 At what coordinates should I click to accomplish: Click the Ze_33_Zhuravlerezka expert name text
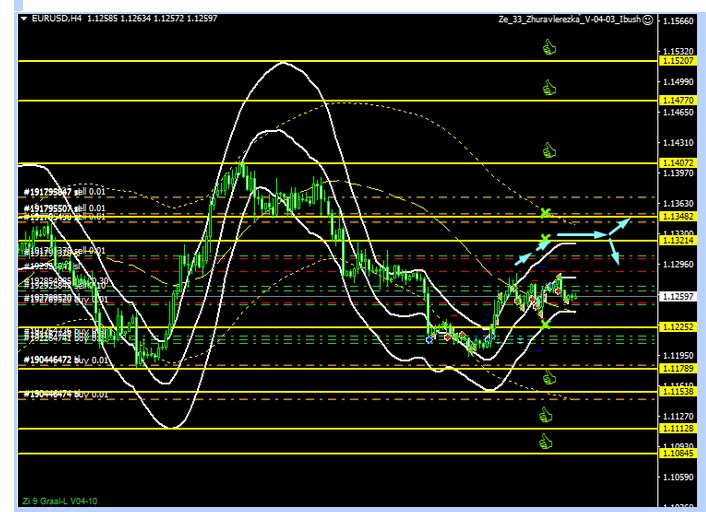[x=568, y=19]
